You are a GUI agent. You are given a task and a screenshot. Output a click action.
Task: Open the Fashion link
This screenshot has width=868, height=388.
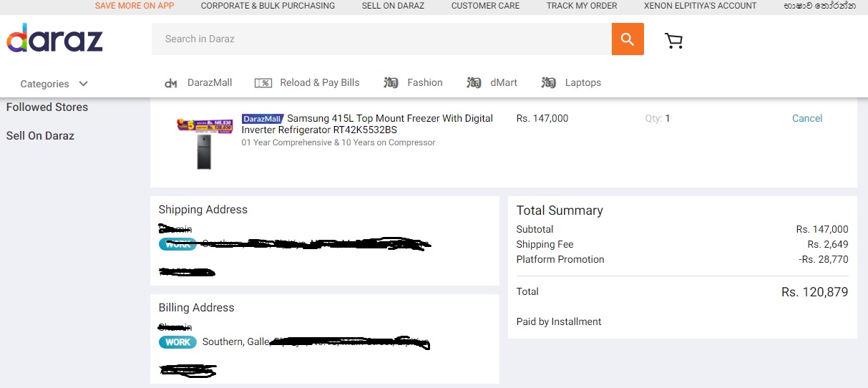click(x=425, y=83)
